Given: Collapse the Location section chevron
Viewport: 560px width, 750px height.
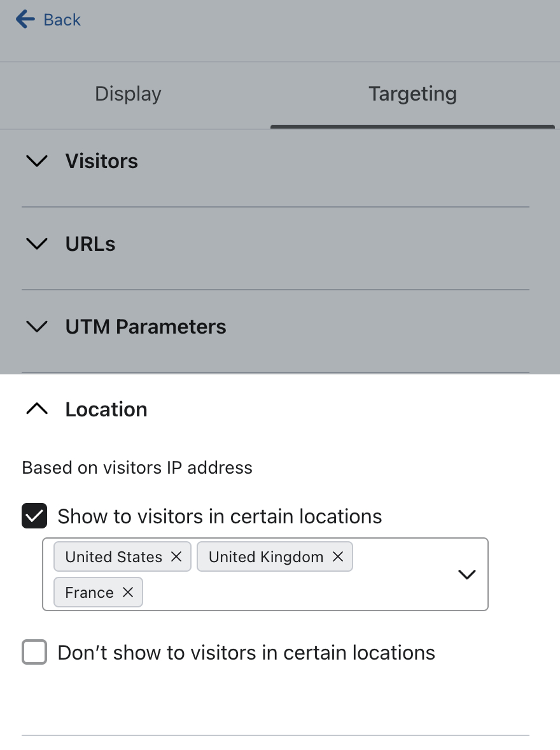Looking at the screenshot, I should [38, 409].
